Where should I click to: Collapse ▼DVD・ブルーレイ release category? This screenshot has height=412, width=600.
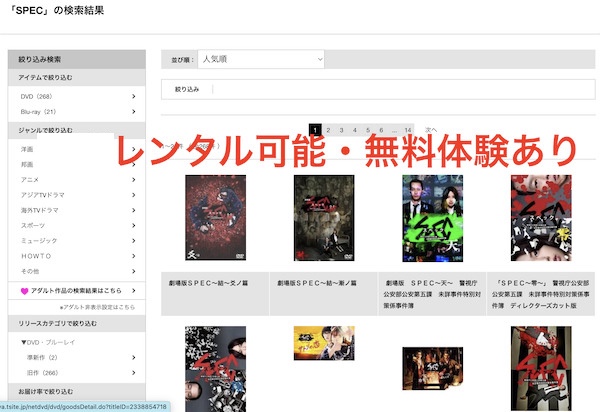[x=48, y=342]
